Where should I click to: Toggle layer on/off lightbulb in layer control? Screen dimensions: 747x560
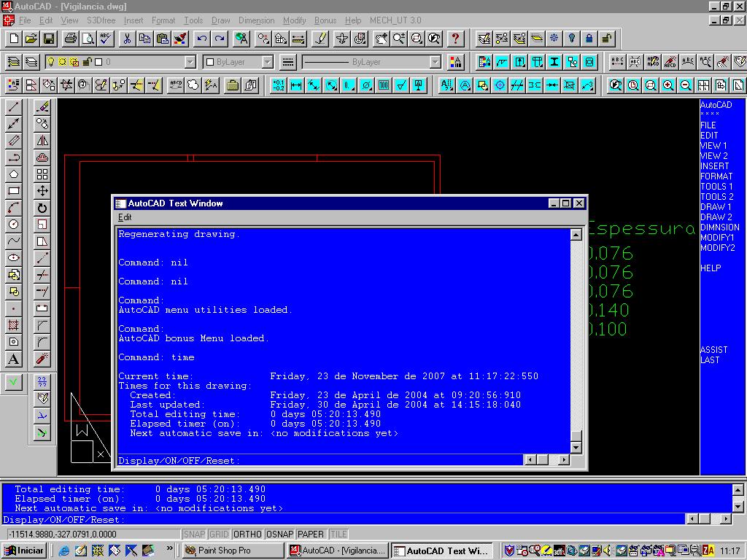(x=50, y=62)
